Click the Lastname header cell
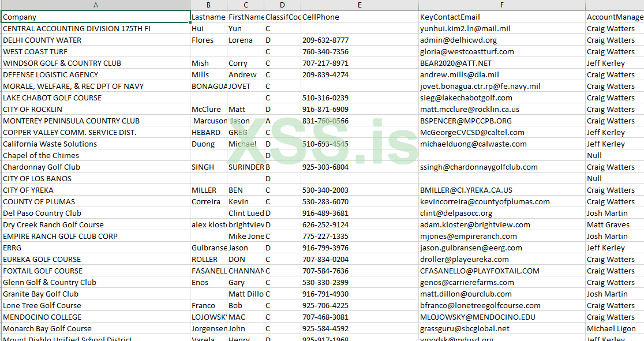 tap(209, 17)
